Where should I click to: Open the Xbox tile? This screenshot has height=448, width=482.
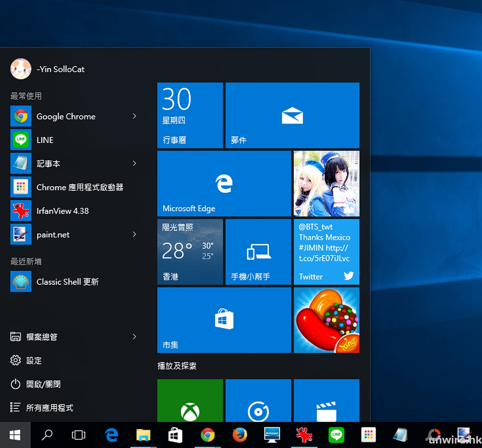click(190, 401)
